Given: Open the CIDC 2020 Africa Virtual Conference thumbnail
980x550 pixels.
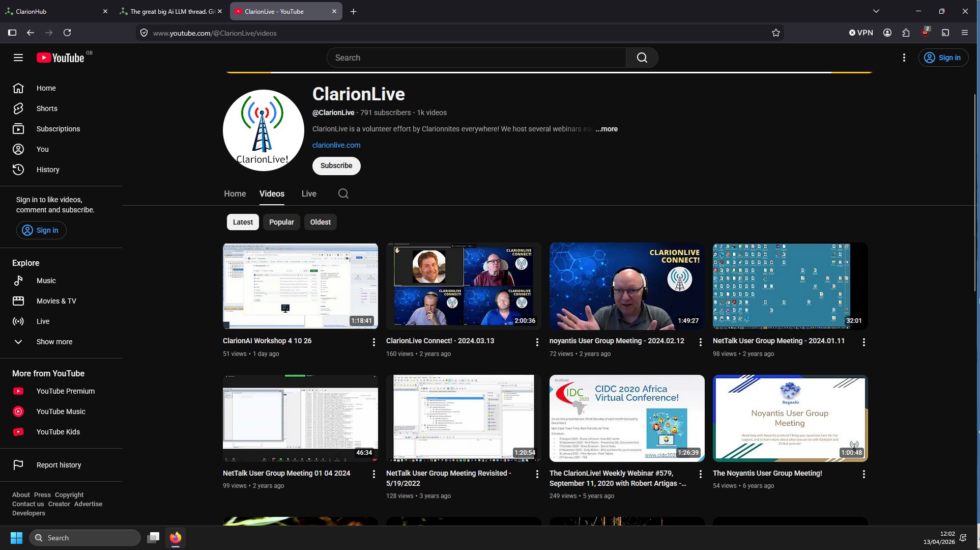Looking at the screenshot, I should [x=627, y=419].
